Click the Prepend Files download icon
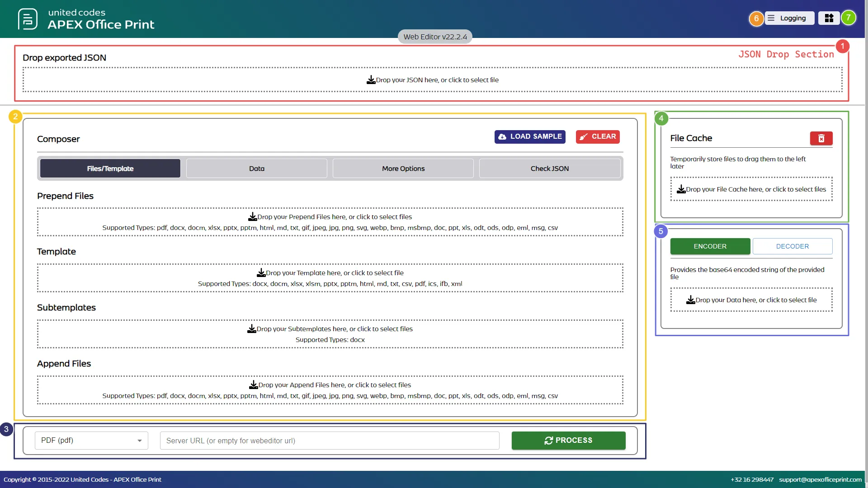Viewport: 868px width, 488px height. [x=252, y=217]
